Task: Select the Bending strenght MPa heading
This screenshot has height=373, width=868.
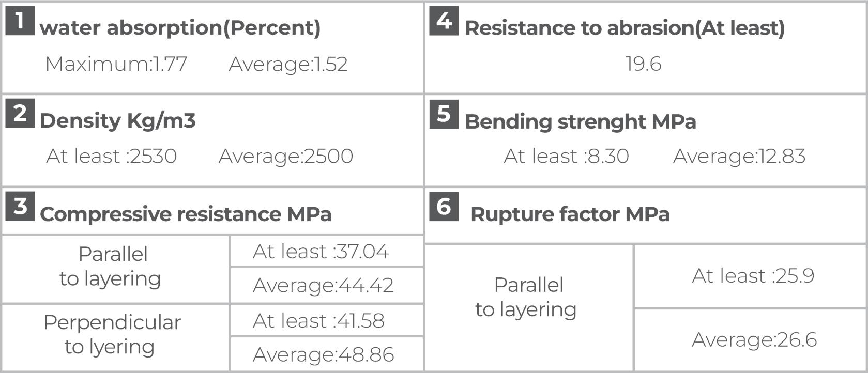Action: (x=581, y=121)
